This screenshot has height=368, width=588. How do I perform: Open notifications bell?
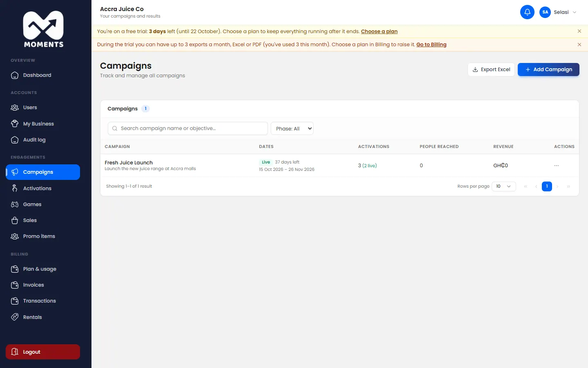pyautogui.click(x=527, y=12)
